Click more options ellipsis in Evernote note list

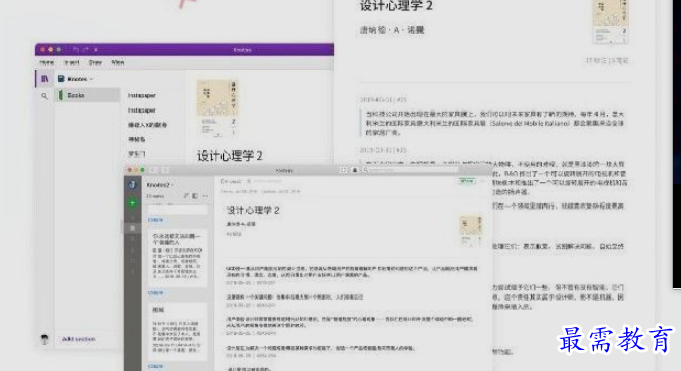[205, 196]
